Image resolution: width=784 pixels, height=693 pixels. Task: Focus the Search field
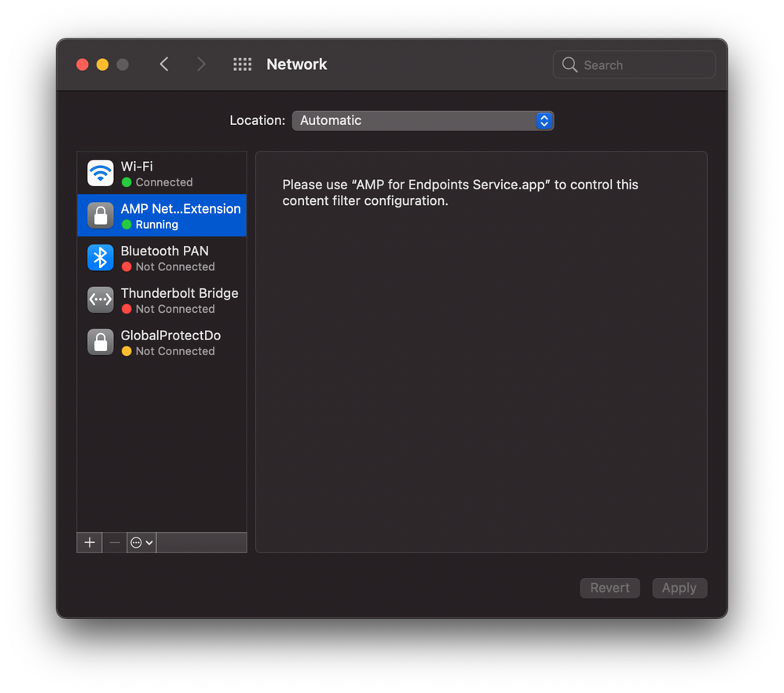[633, 64]
